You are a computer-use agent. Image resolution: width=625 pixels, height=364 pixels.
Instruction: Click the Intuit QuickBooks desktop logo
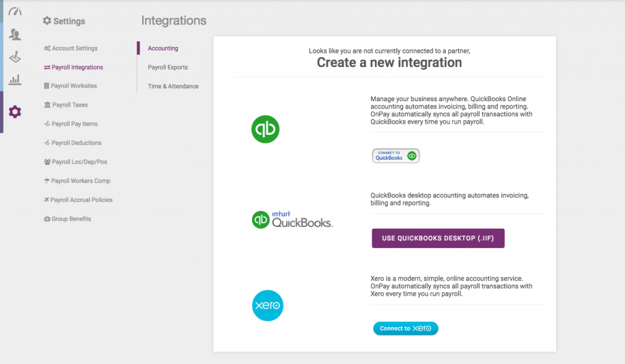pos(292,220)
